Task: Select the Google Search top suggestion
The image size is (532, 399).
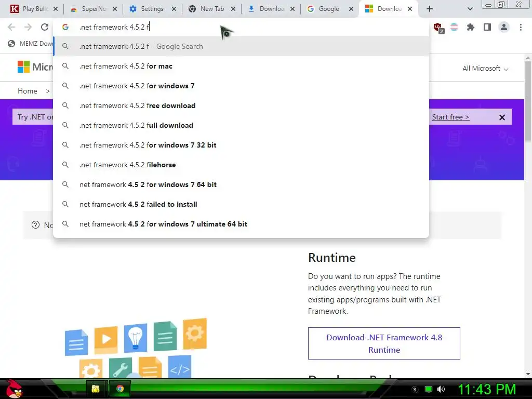Action: [x=241, y=46]
